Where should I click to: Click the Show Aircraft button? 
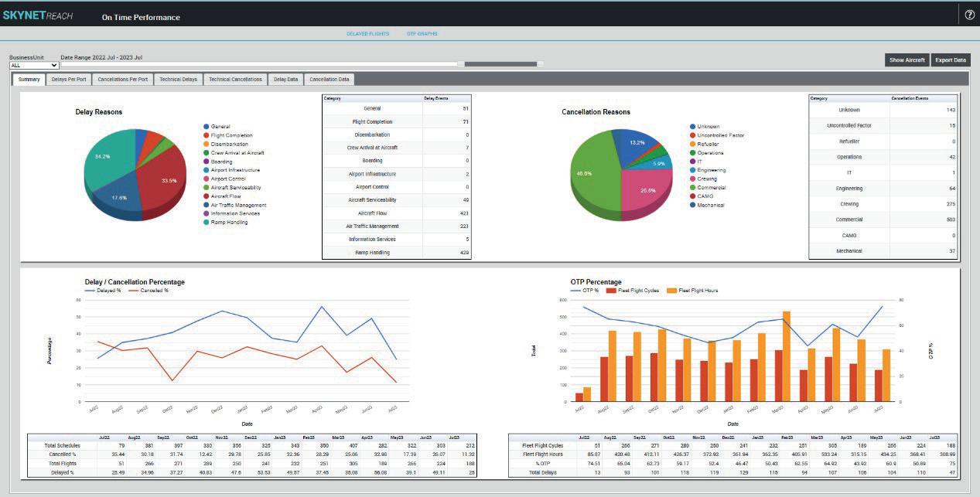(907, 60)
